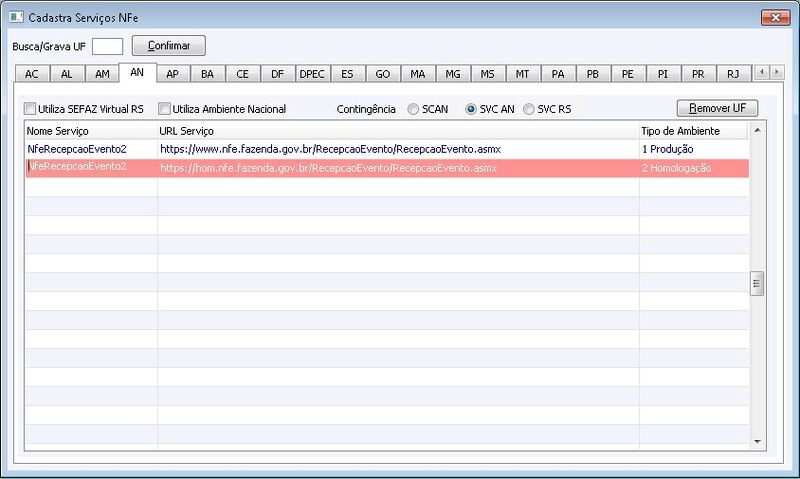Screen dimensions: 800x479
Task: Click the Nome Serviço column header
Action: (x=91, y=131)
